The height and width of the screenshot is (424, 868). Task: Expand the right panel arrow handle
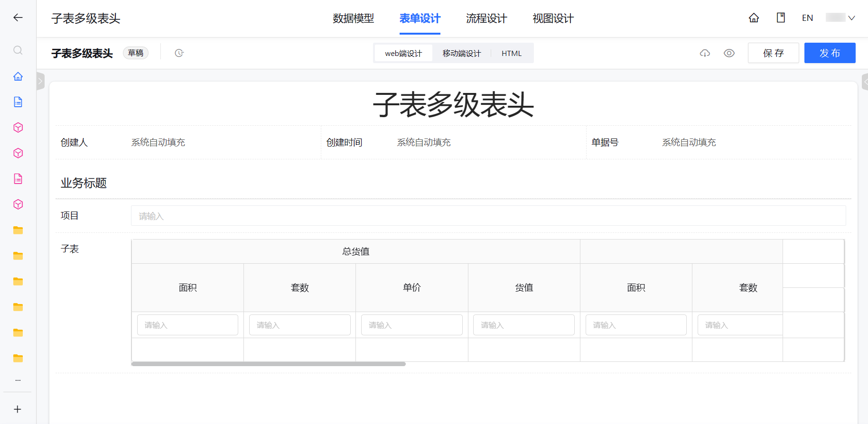(x=865, y=82)
